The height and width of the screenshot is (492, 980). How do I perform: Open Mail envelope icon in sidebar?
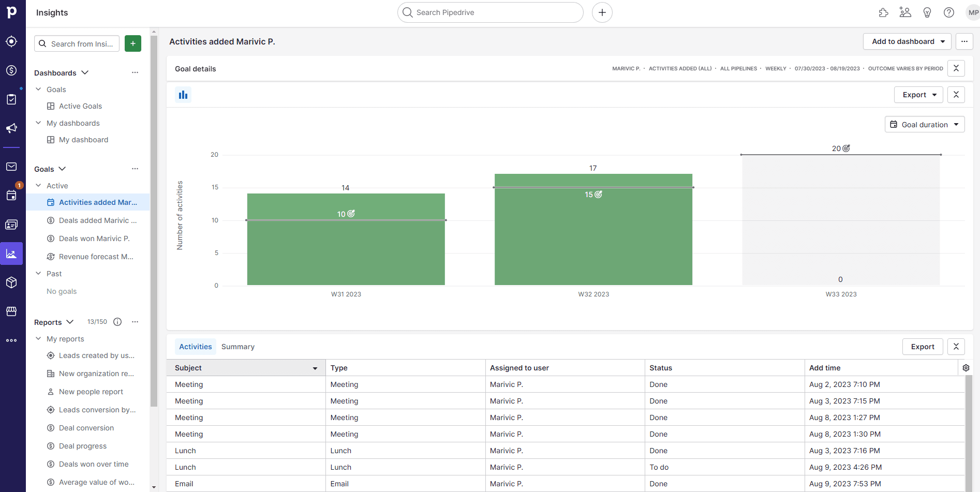[11, 167]
